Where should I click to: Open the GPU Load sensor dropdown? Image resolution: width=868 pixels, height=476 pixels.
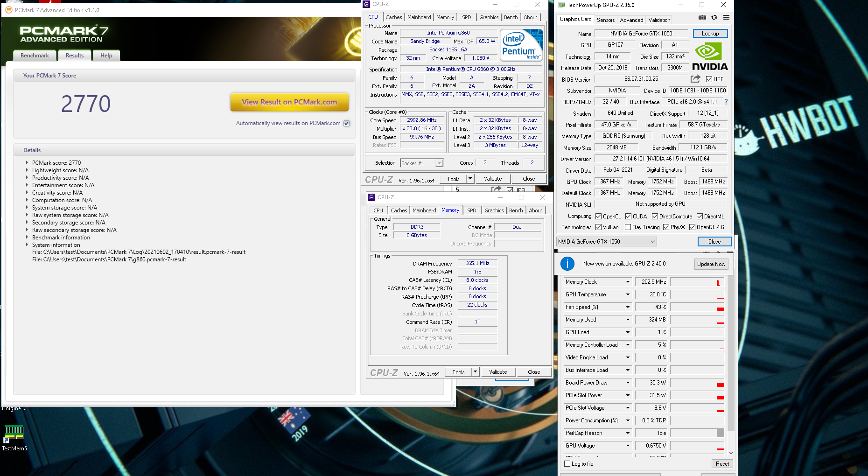tap(628, 332)
